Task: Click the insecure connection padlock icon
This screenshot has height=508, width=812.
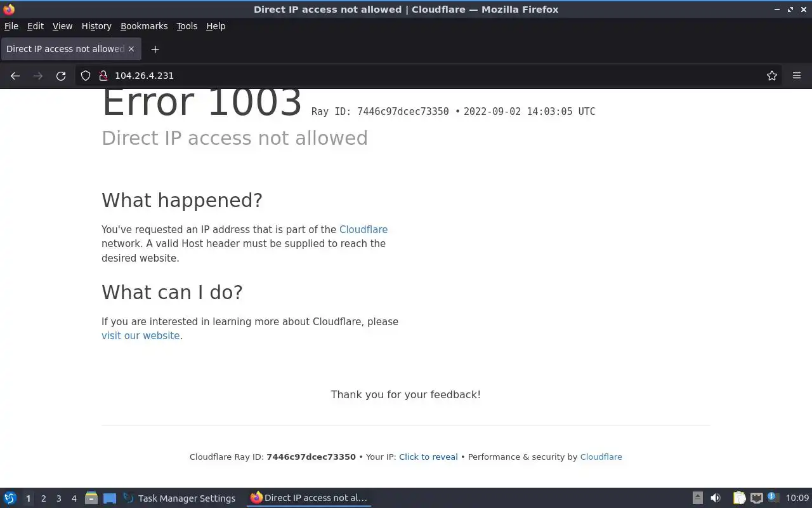Action: tap(103, 76)
